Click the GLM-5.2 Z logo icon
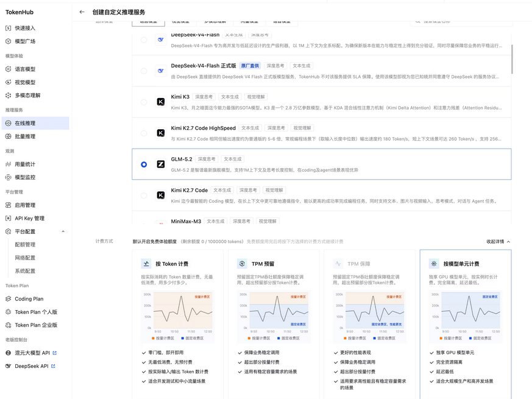The height and width of the screenshot is (399, 532). point(161,164)
